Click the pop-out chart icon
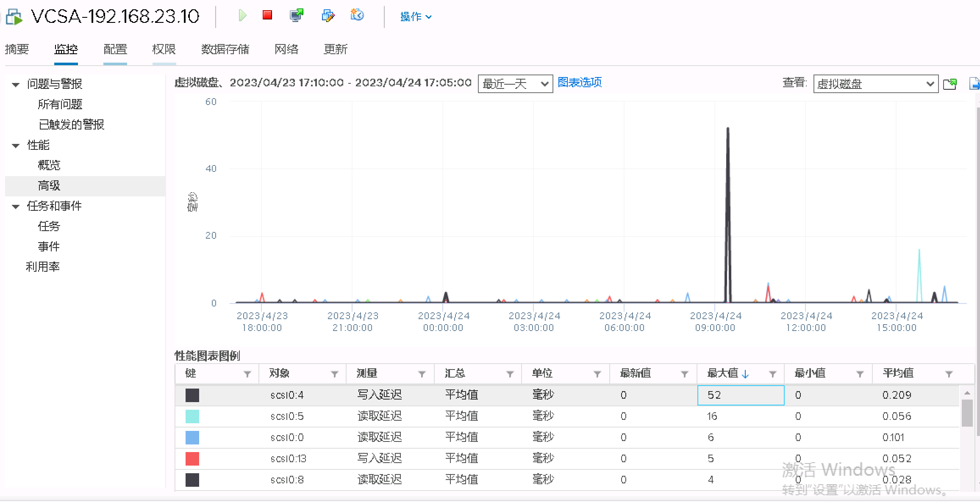Image resolution: width=980 pixels, height=502 pixels. pyautogui.click(x=950, y=84)
